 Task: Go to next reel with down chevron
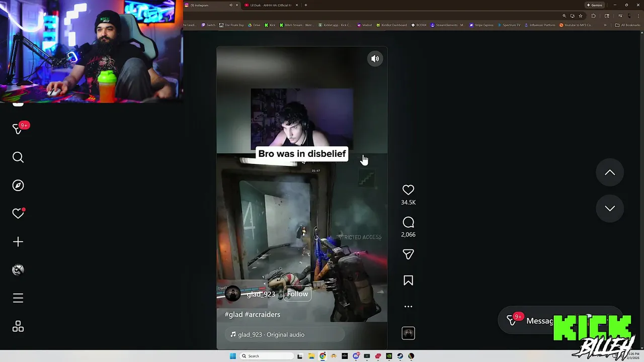tap(610, 208)
